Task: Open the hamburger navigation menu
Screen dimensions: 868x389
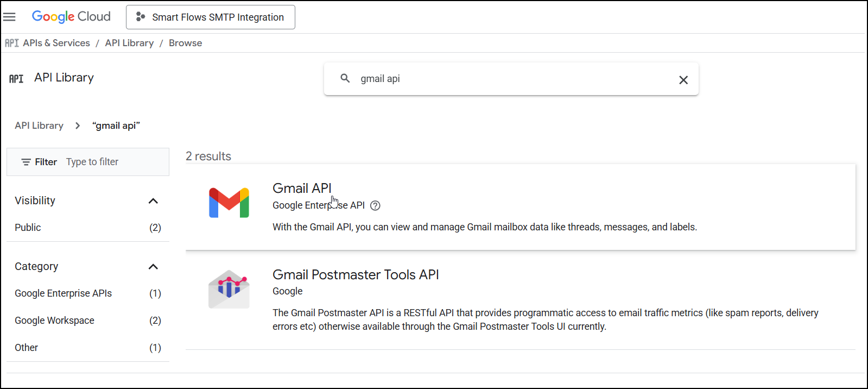Action: 9,17
